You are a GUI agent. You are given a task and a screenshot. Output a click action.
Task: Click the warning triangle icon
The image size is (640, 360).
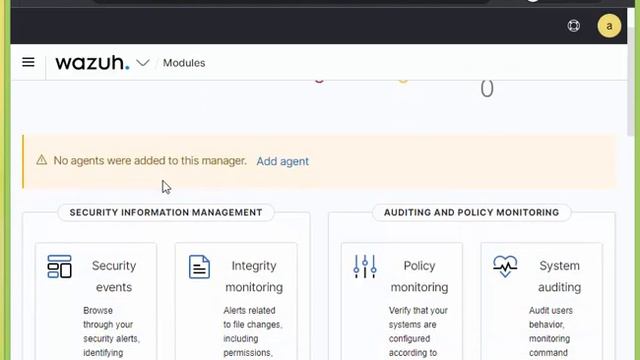42,160
